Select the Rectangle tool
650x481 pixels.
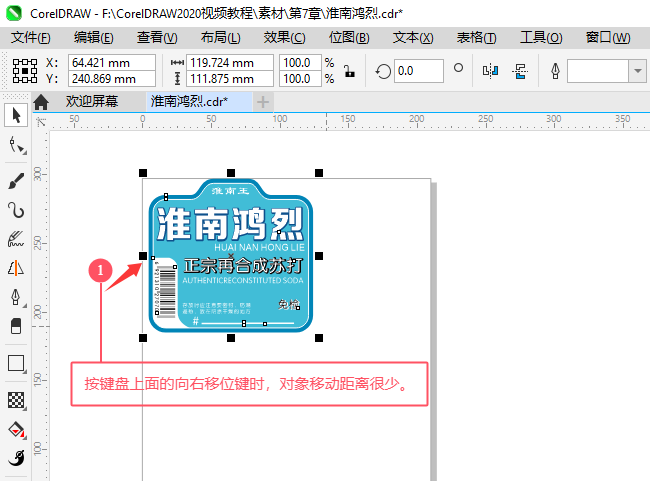[16, 363]
